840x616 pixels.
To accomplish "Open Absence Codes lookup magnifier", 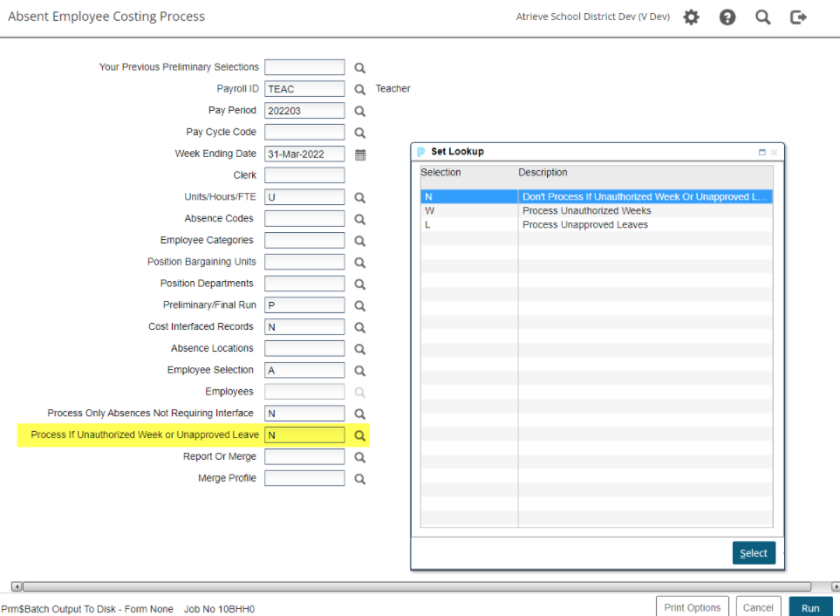I will tap(359, 220).
